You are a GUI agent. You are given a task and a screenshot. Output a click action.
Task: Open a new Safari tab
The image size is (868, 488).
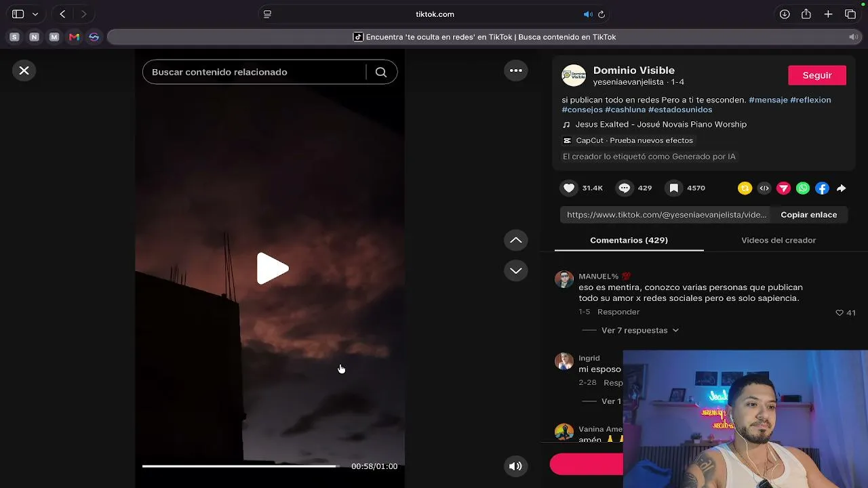(828, 14)
